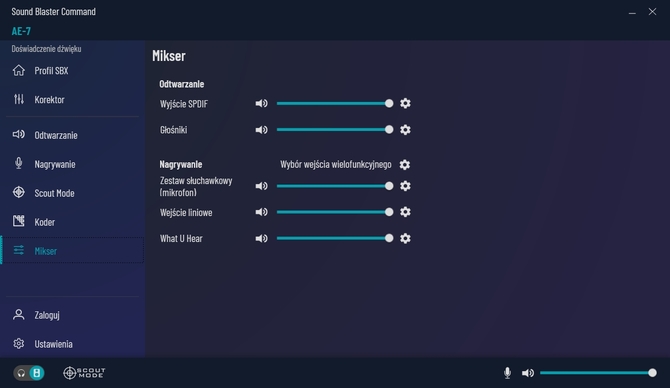Adjust the master volume slider in bottom bar
This screenshot has height=388, width=670.
(598, 373)
